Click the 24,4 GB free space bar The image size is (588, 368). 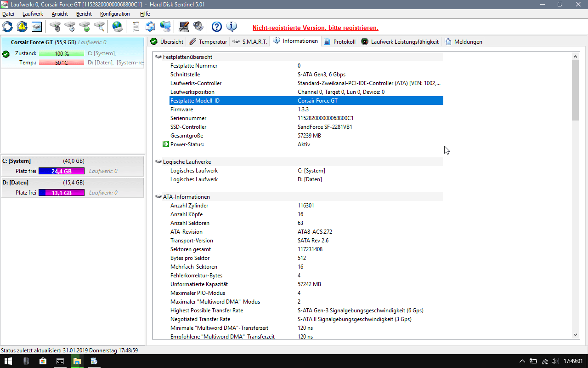62,171
